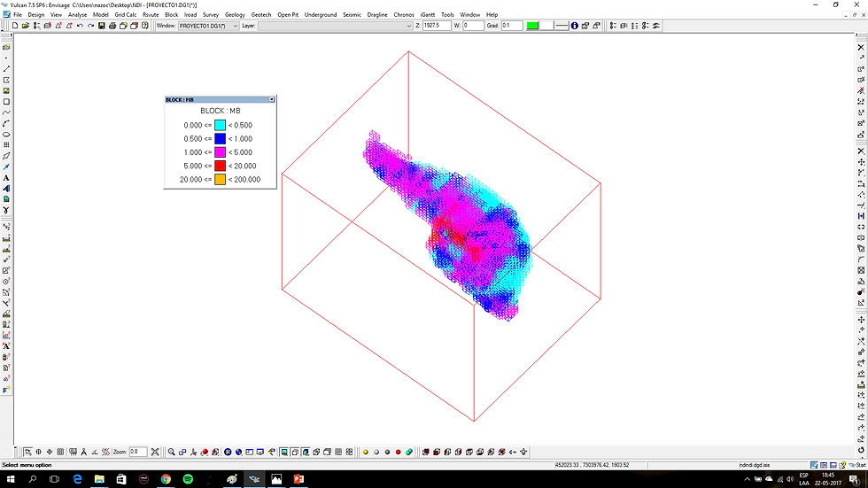The image size is (868, 488).
Task: Click the blue information icon
Action: [575, 26]
